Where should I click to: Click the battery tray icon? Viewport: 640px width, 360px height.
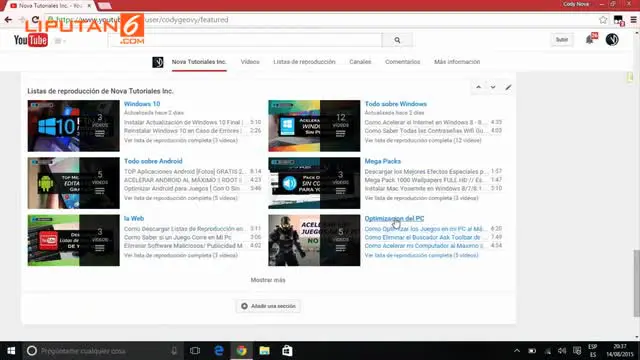point(532,351)
